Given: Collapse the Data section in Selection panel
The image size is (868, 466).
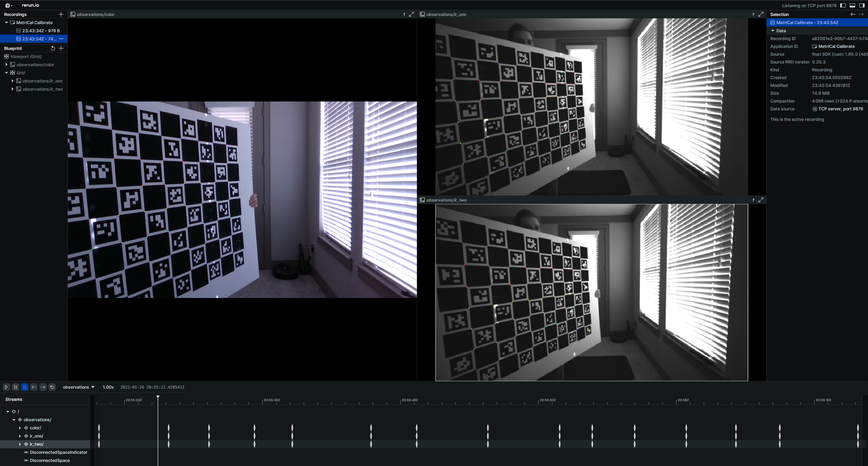Looking at the screenshot, I should pos(773,31).
